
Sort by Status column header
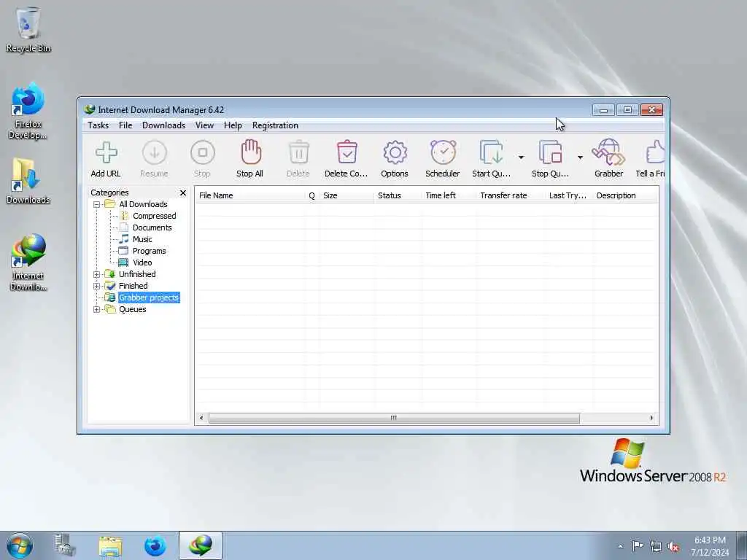pyautogui.click(x=398, y=195)
